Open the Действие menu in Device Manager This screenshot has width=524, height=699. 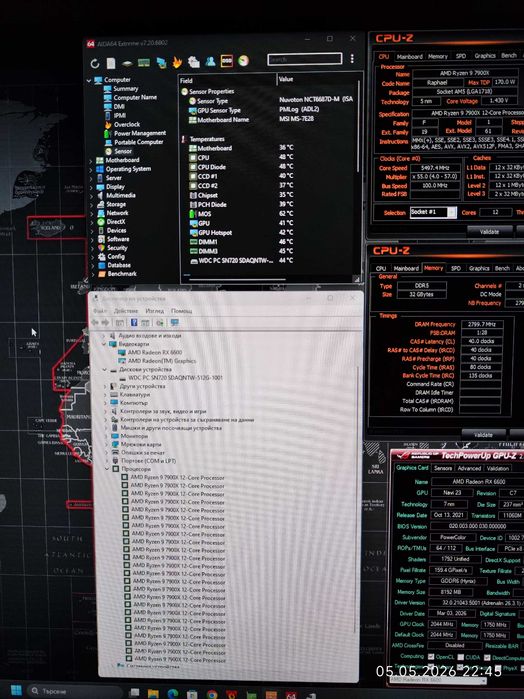pos(125,311)
